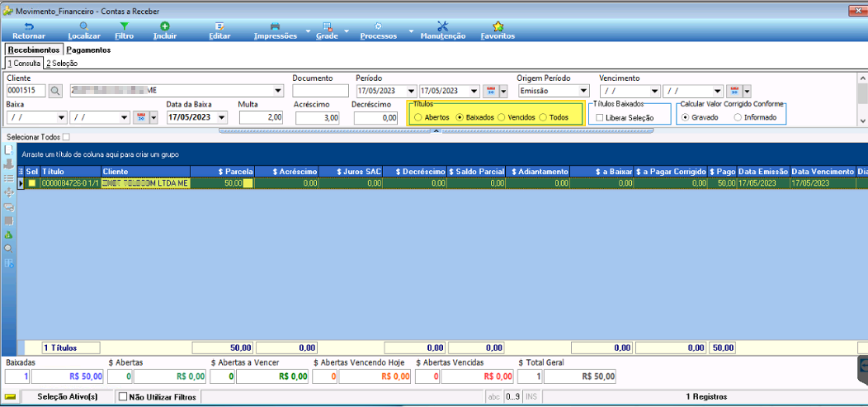Click the magnifier next to Cliente code

point(56,91)
